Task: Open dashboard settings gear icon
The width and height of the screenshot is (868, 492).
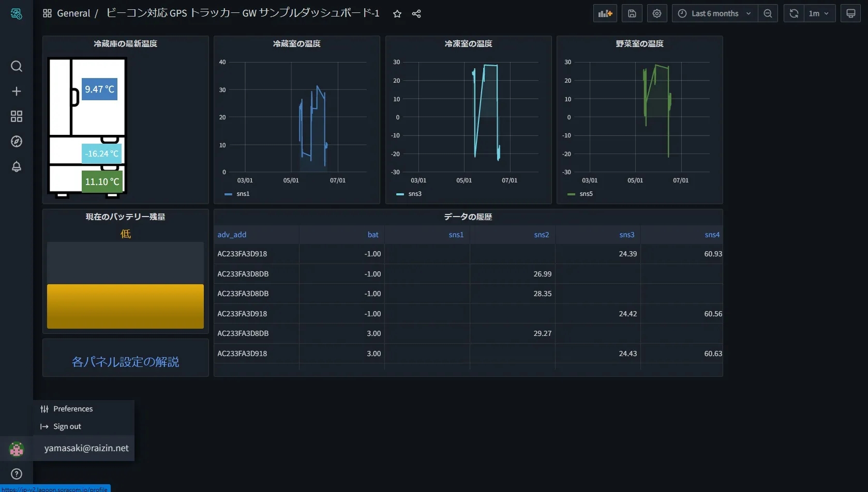Action: click(x=657, y=13)
